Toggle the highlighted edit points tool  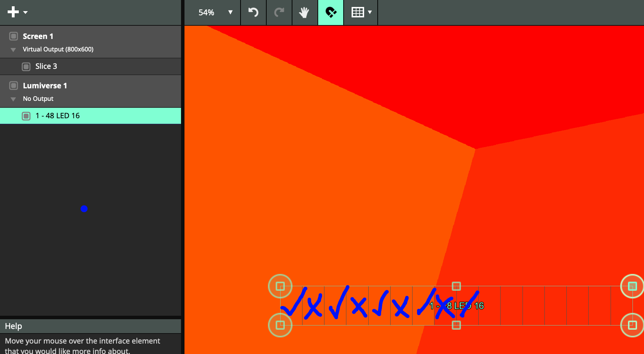pos(331,13)
